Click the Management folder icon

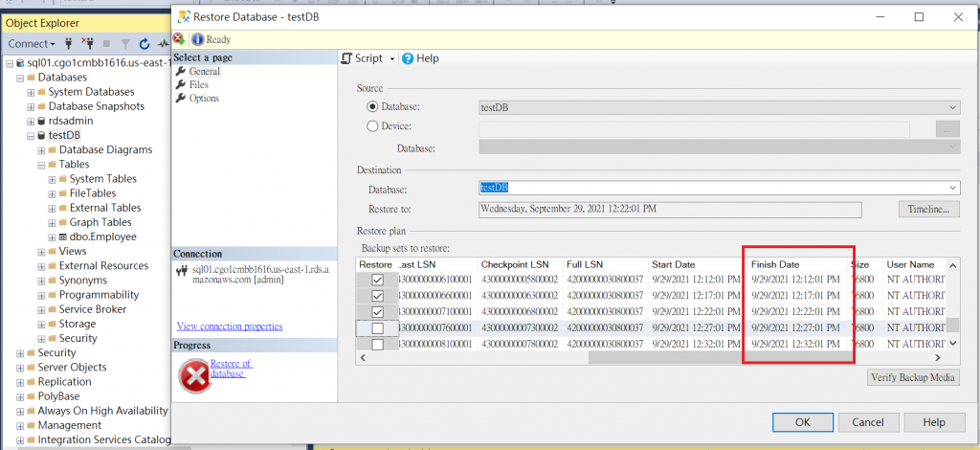(32, 426)
